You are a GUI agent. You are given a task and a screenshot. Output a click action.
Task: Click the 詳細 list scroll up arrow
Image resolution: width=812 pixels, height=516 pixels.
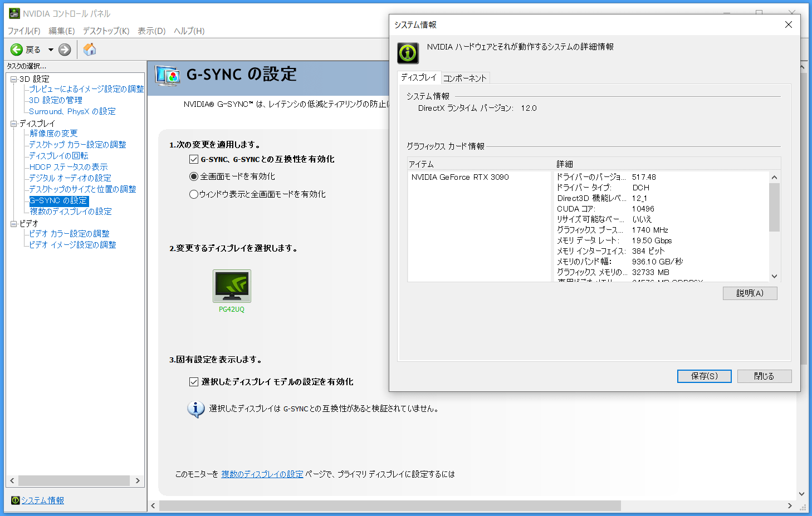coord(774,177)
